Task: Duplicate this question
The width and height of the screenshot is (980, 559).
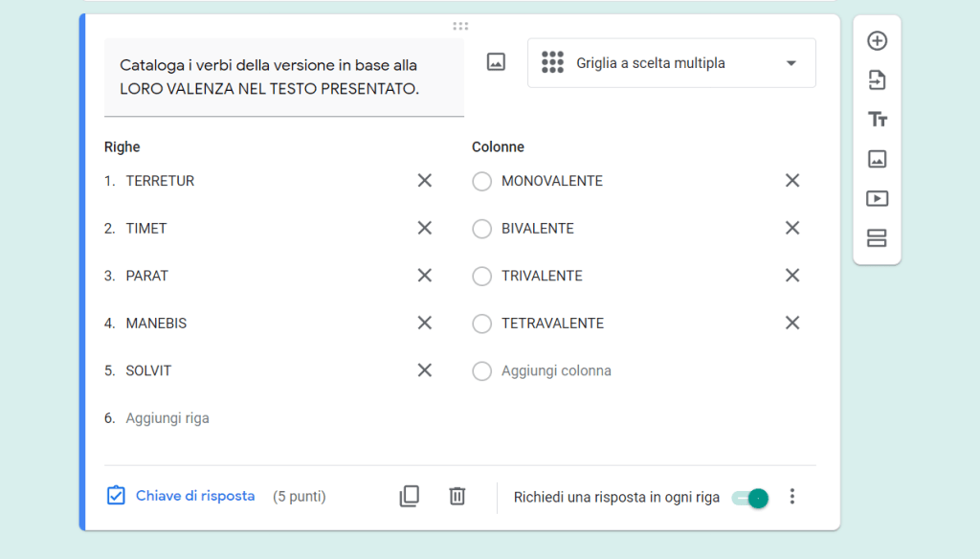Action: pos(409,496)
